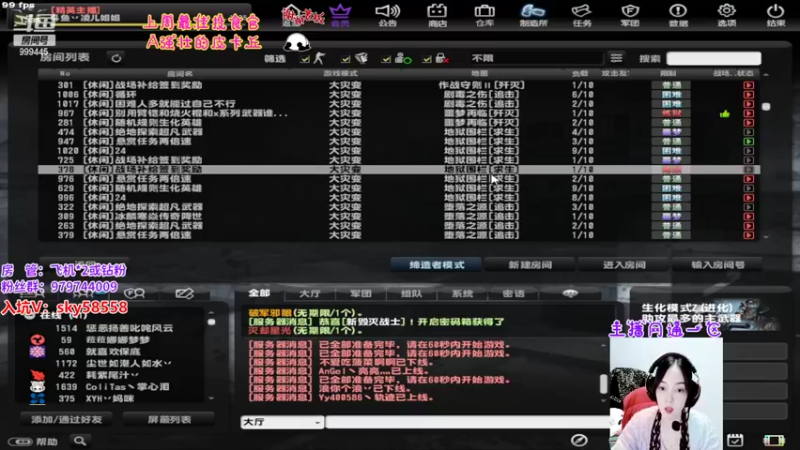Toggle the running soldier filter checkbox
The height and width of the screenshot is (450, 800).
point(305,60)
